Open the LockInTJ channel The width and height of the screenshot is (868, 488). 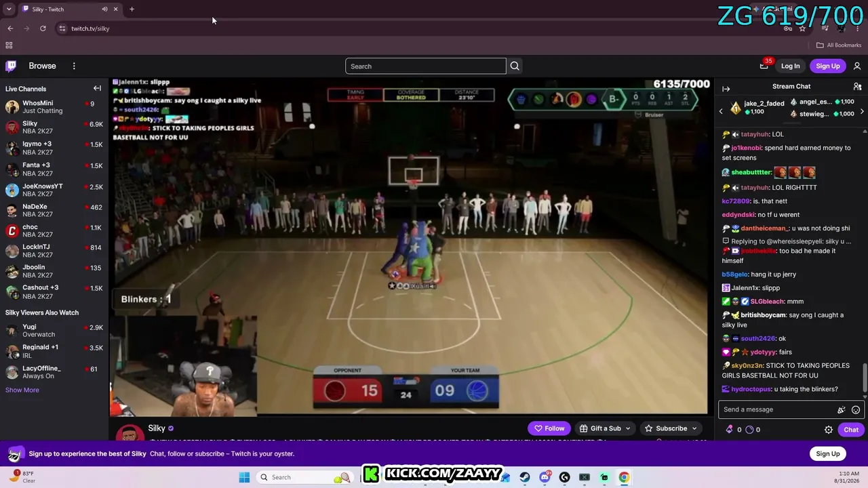54,251
